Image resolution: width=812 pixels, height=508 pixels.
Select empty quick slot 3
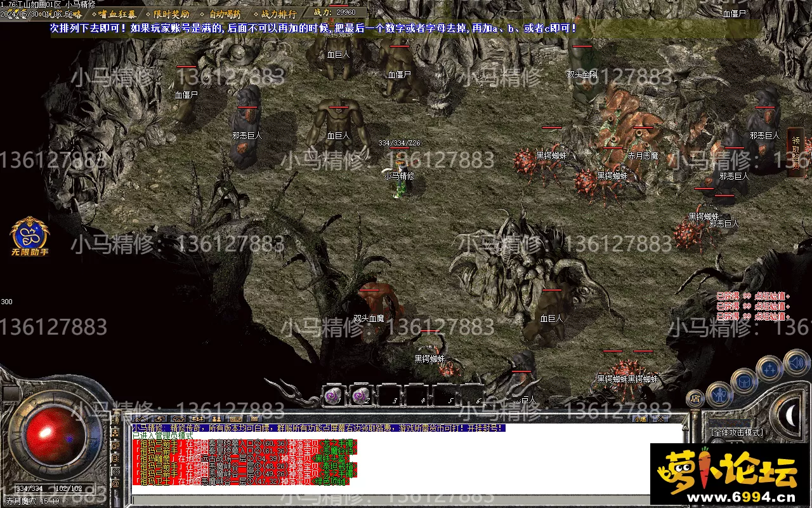(389, 395)
